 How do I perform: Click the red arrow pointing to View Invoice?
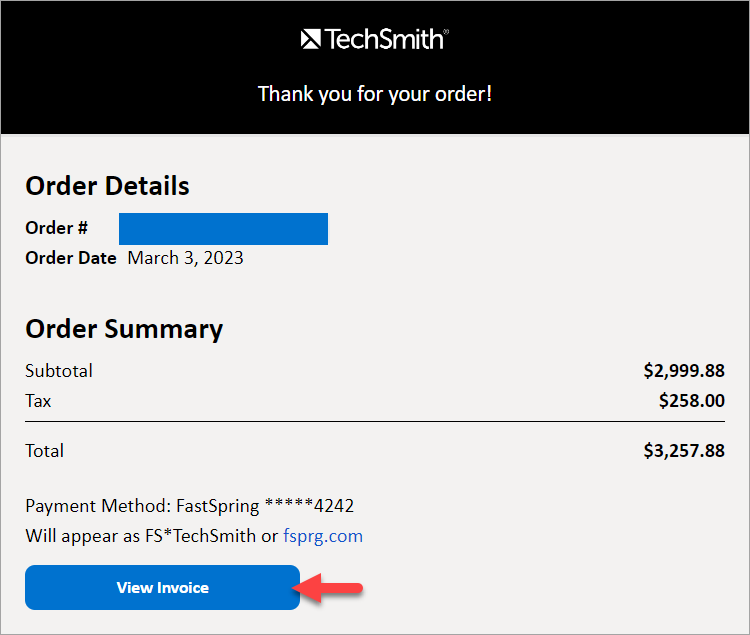(335, 588)
